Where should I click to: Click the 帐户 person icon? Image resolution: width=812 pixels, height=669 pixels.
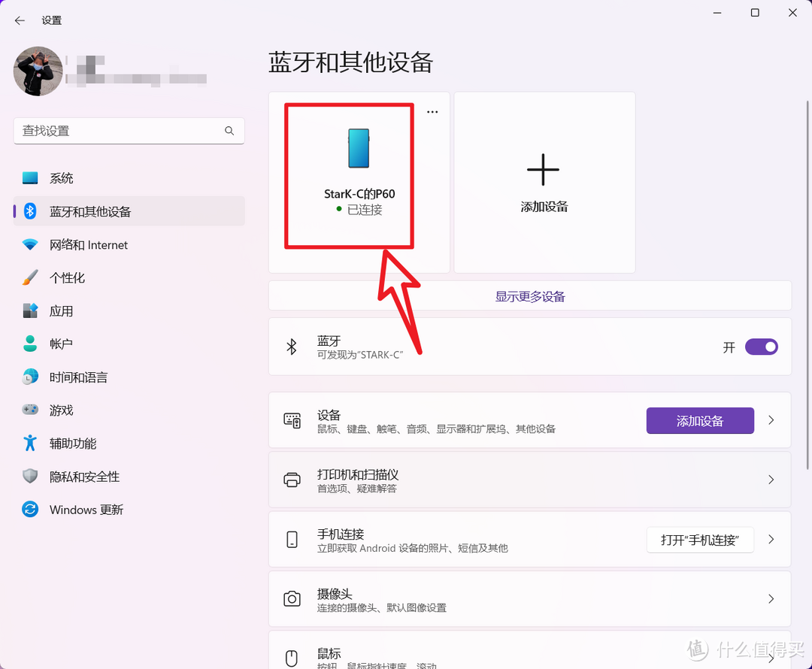click(30, 344)
